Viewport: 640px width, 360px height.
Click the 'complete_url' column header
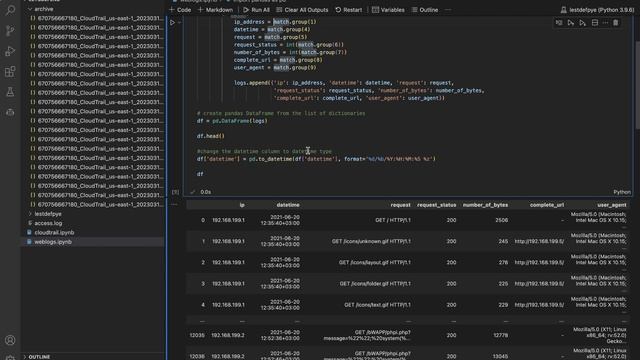click(547, 205)
